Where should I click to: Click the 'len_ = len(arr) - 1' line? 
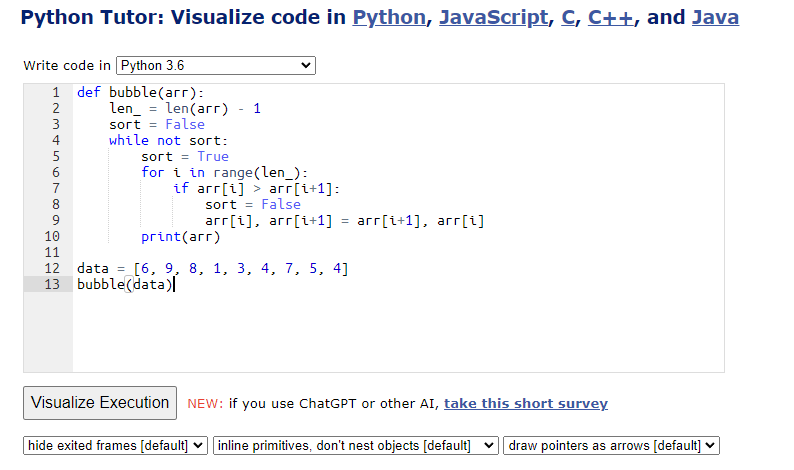(185, 108)
